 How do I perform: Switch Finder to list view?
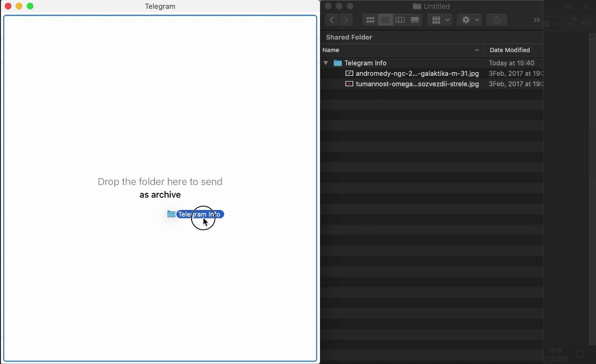[x=385, y=20]
